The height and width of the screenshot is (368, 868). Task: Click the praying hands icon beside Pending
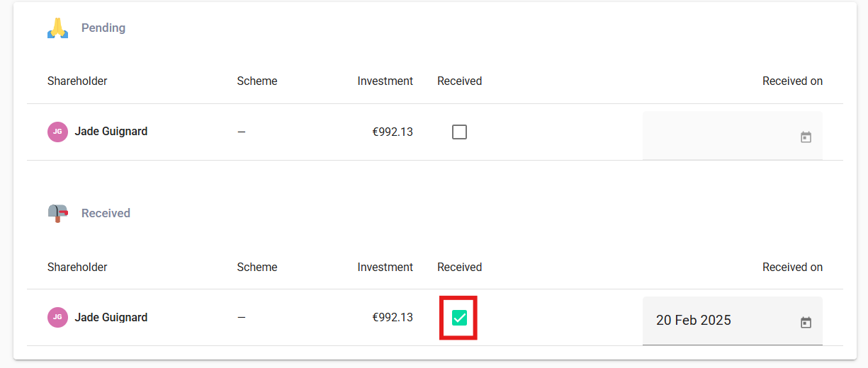coord(58,28)
